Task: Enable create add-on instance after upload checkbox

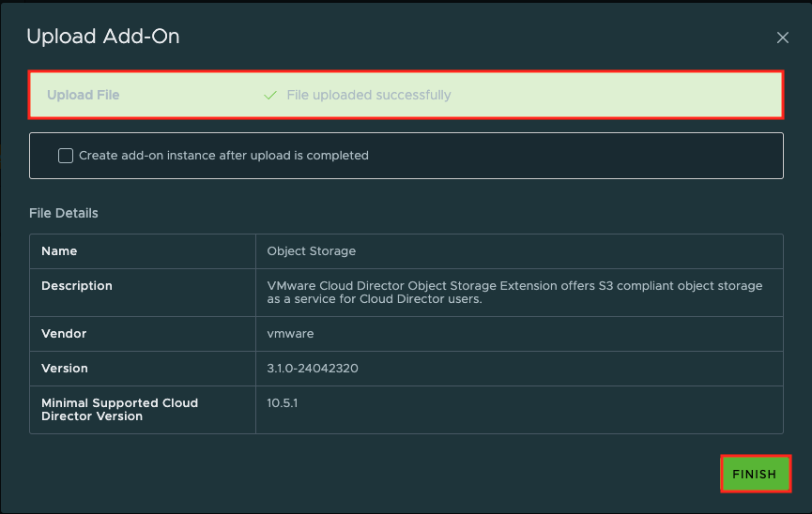Action: click(66, 156)
